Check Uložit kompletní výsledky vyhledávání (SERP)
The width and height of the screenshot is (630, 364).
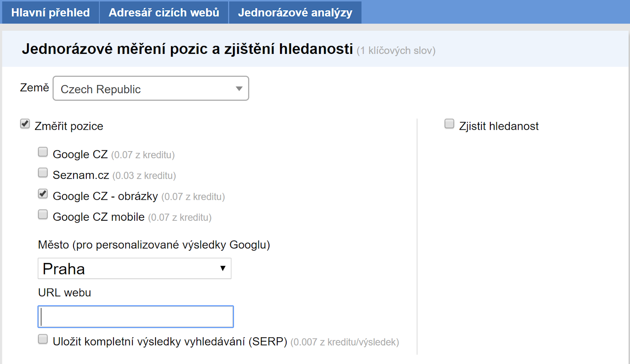click(43, 339)
